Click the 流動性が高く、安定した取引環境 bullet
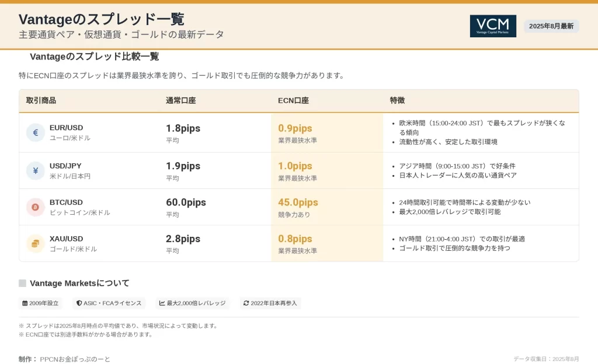The image size is (598, 364). tap(448, 142)
